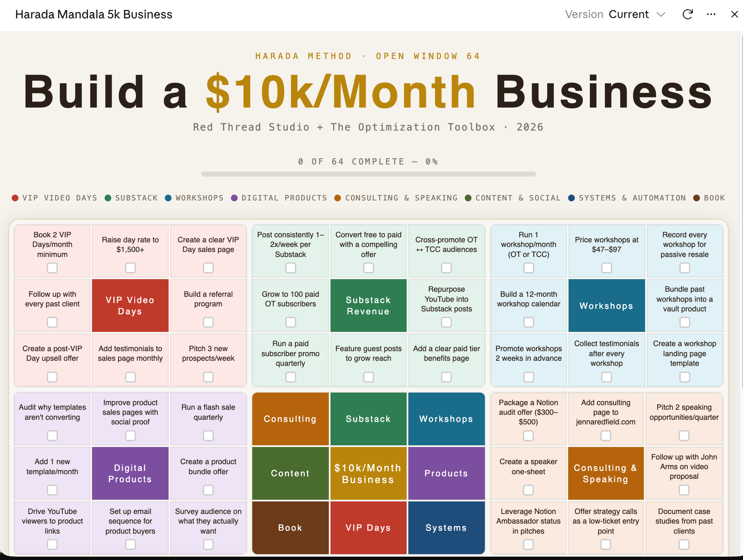Click the Substack Revenue category tile

point(368,306)
